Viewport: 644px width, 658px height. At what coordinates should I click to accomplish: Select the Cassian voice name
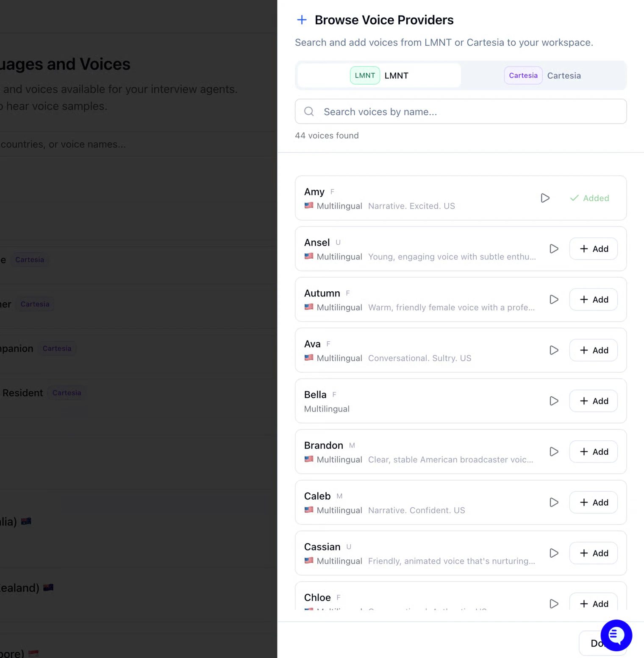point(322,547)
